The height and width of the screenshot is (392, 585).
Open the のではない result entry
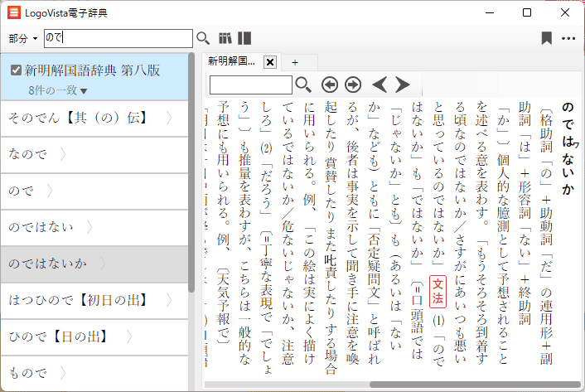pos(52,226)
